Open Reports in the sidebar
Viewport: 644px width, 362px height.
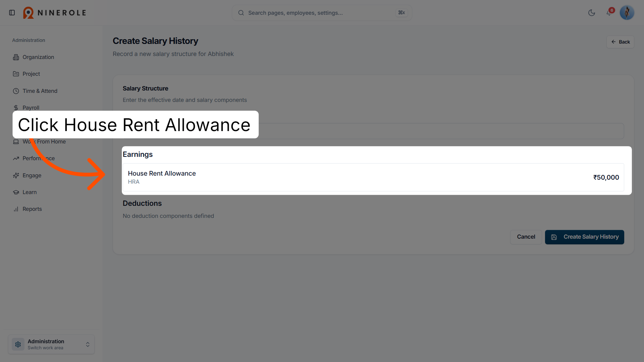click(32, 209)
